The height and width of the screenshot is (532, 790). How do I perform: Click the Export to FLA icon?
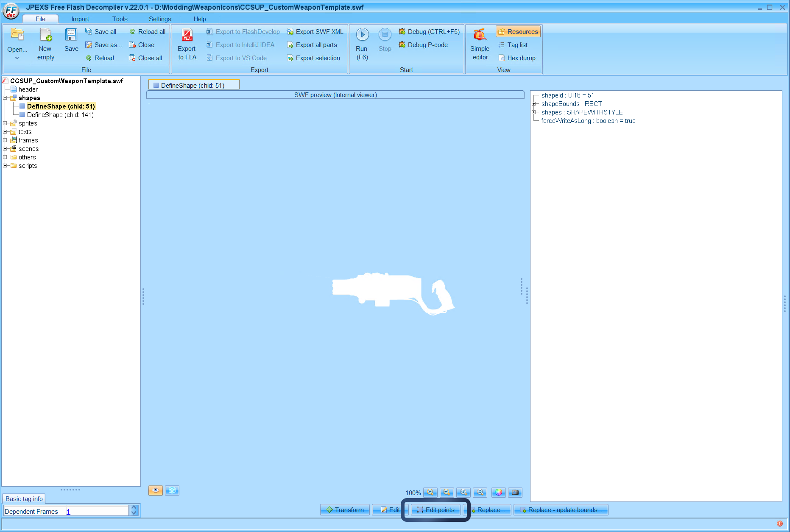tap(187, 35)
